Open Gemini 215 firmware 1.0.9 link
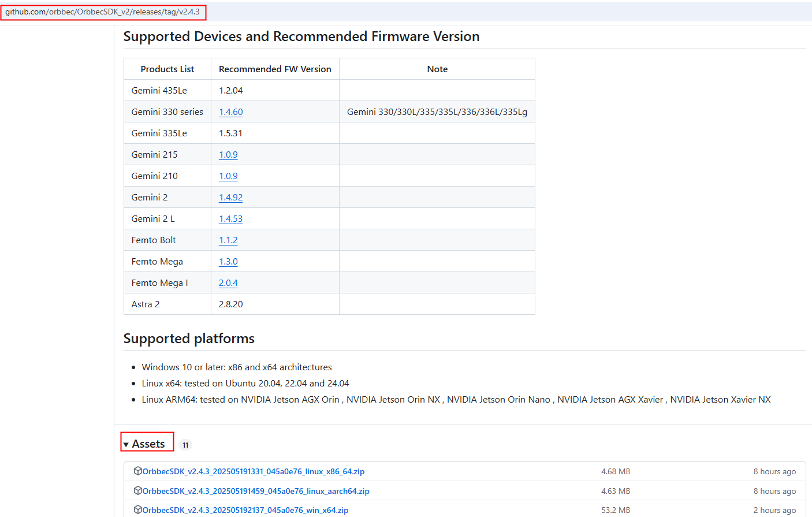This screenshot has width=812, height=517. click(228, 155)
